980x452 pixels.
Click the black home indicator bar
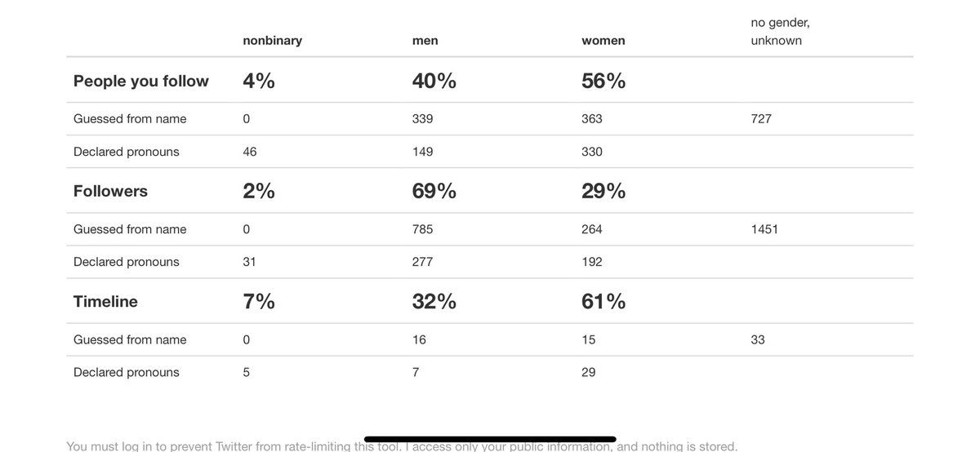(490, 439)
